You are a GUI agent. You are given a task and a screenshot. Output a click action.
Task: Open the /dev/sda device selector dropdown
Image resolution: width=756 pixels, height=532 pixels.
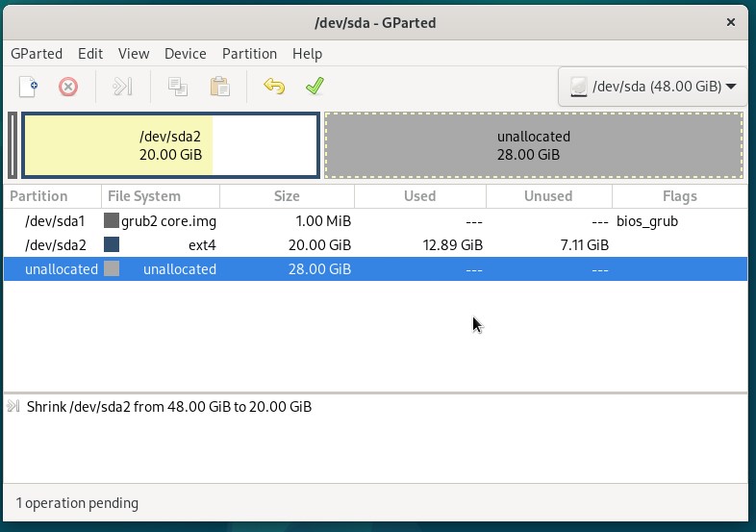coord(653,87)
